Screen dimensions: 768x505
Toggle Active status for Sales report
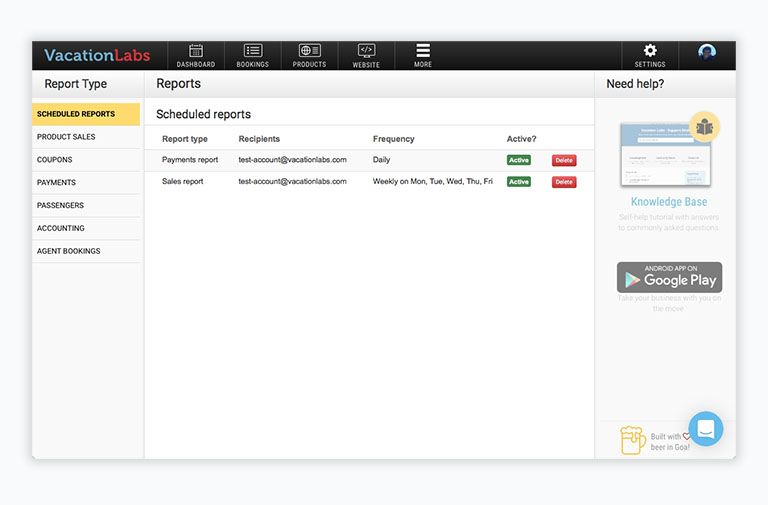coord(519,182)
